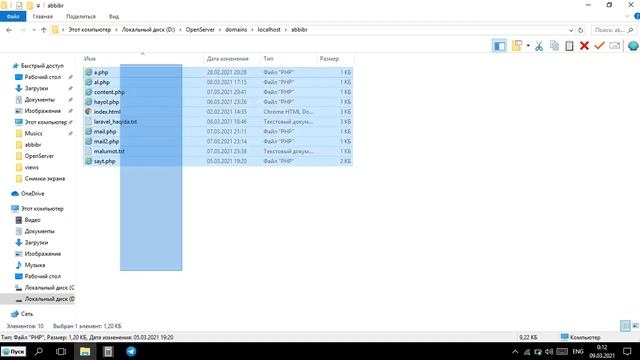Toggle the navigation pane toolbar button
The image size is (640, 360).
[499, 46]
